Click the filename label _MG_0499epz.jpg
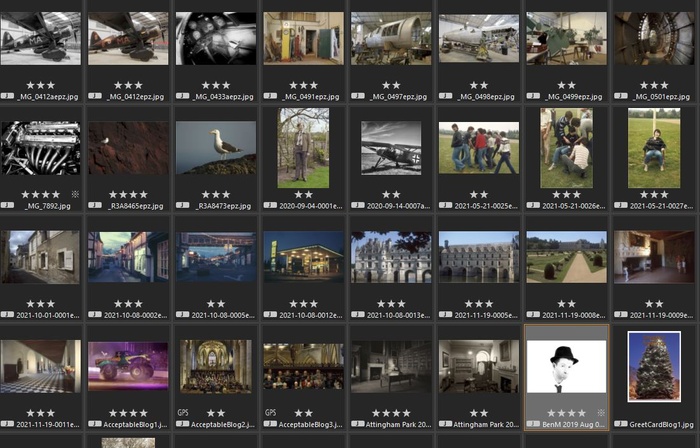This screenshot has width=700, height=448. [574, 96]
